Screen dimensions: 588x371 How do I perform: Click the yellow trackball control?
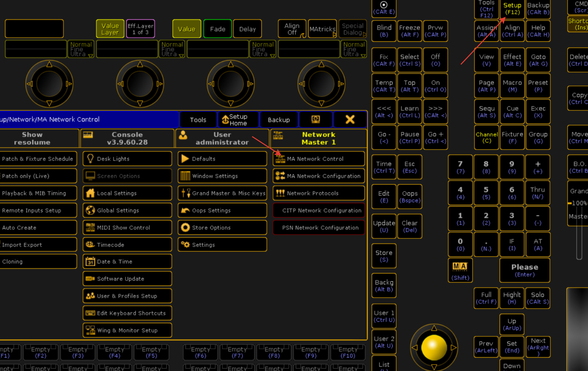[434, 347]
